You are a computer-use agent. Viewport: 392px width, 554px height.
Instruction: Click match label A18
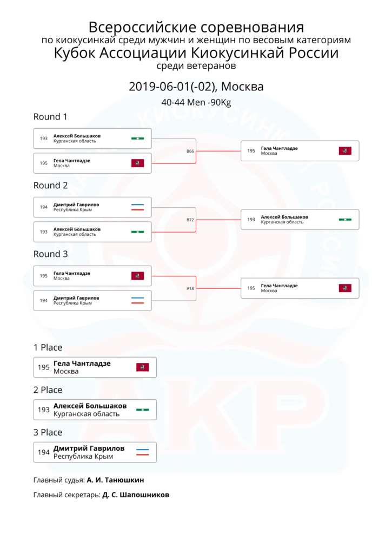(x=190, y=289)
